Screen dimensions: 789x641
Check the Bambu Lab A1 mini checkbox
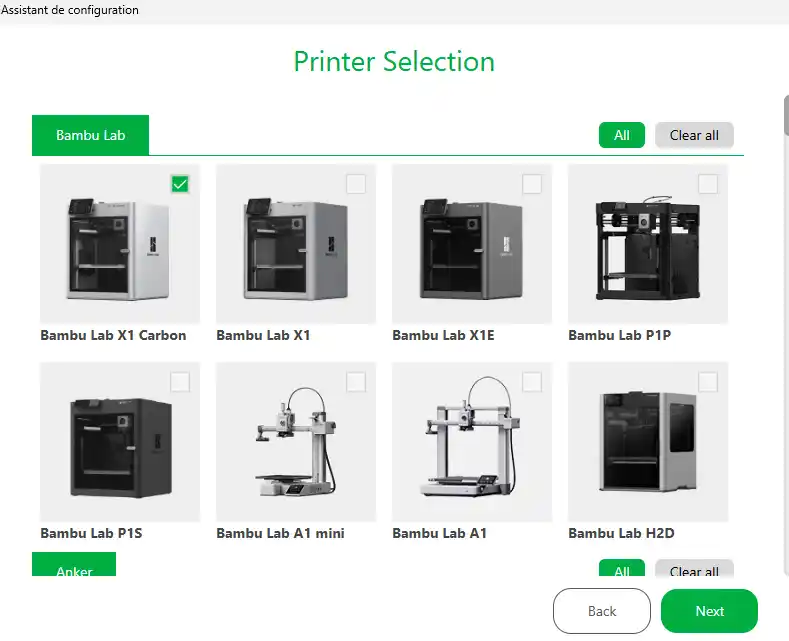[356, 382]
